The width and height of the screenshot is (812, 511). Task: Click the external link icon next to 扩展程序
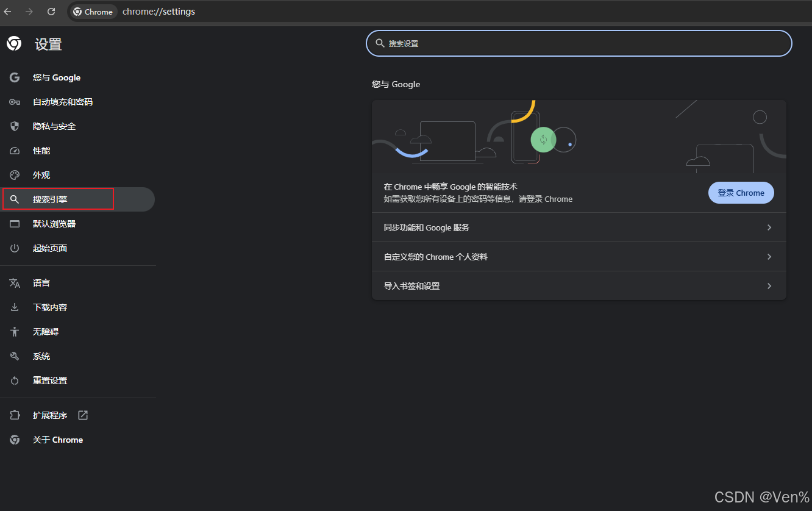83,415
